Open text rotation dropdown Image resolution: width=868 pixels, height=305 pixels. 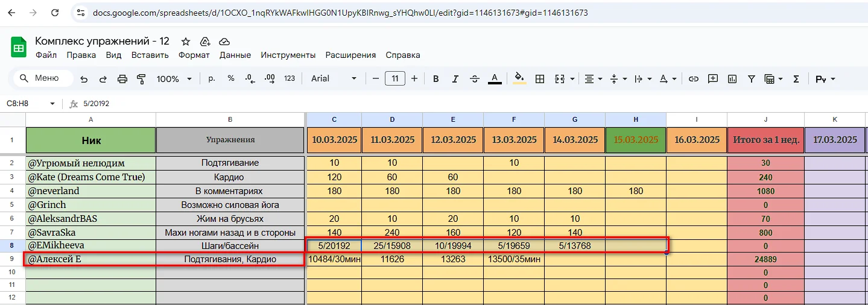tap(668, 79)
